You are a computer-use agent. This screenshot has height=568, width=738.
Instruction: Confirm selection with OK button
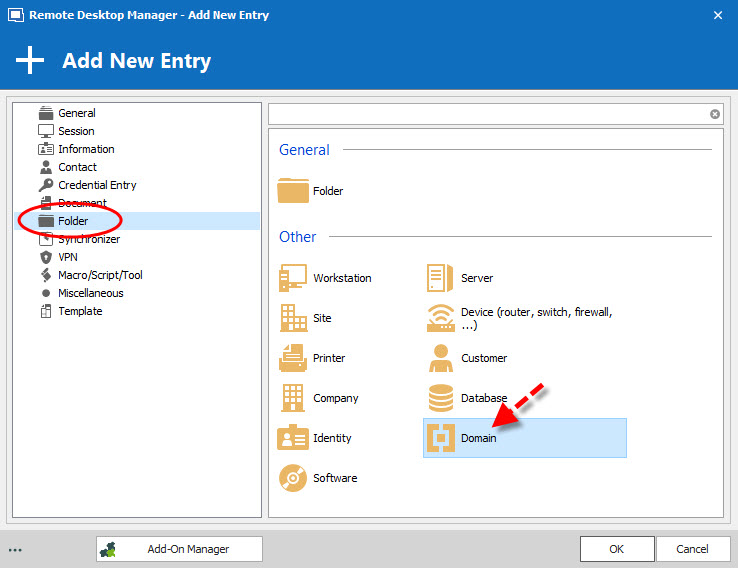616,549
